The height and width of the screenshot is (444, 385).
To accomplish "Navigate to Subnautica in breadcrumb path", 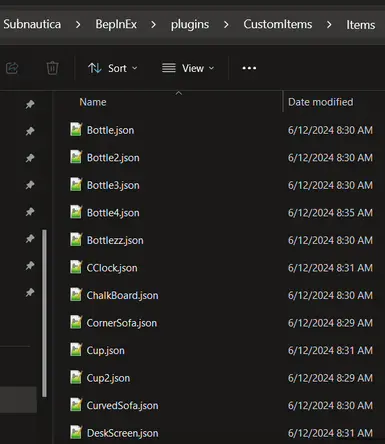I will [32, 24].
